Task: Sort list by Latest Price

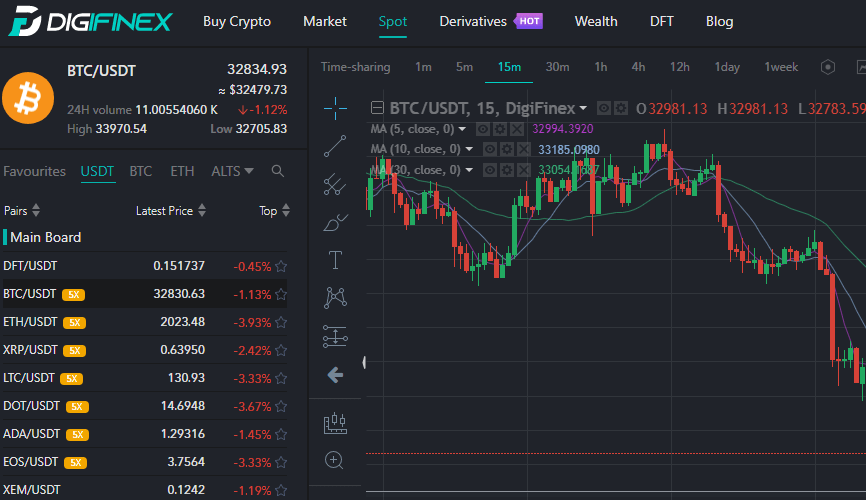Action: click(x=171, y=210)
